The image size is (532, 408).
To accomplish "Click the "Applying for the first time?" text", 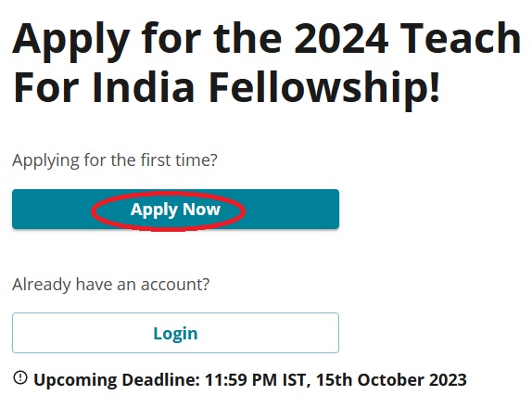I will 115,160.
